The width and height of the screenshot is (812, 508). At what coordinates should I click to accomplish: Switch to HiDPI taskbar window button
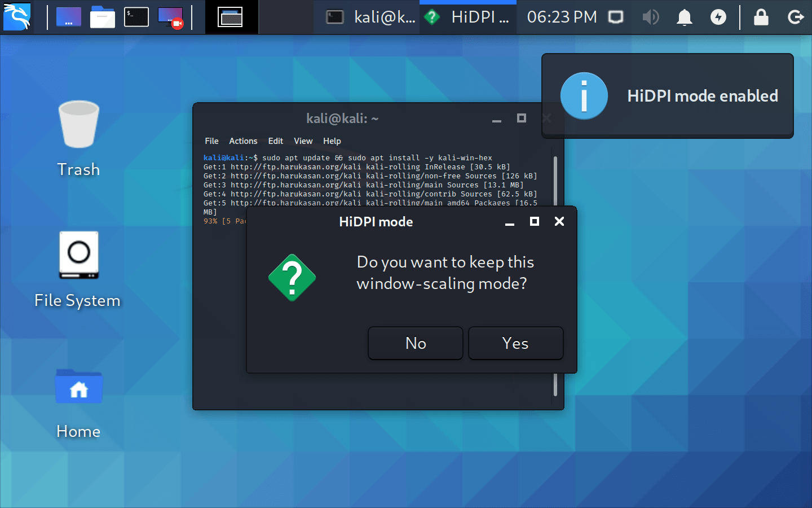click(467, 17)
